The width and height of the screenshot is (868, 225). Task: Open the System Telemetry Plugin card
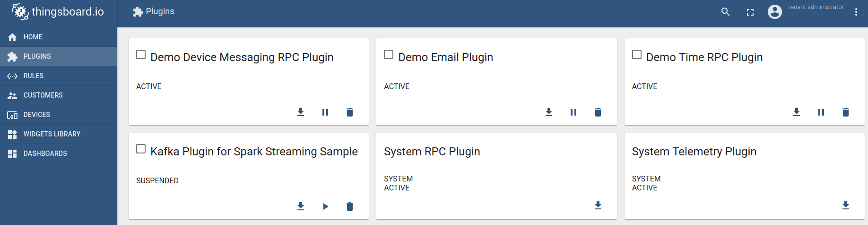694,152
